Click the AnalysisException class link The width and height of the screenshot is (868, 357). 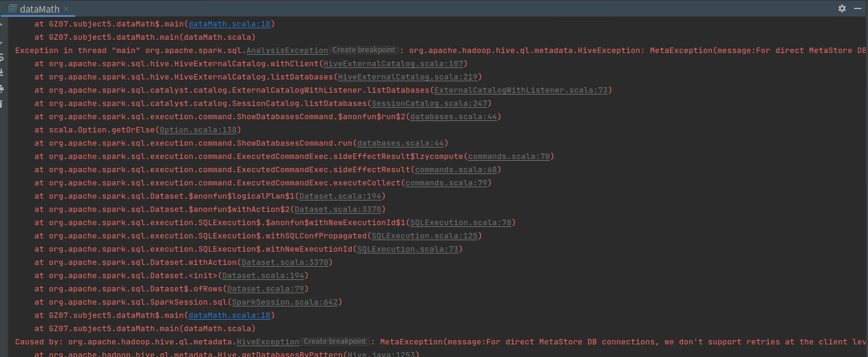pos(287,51)
